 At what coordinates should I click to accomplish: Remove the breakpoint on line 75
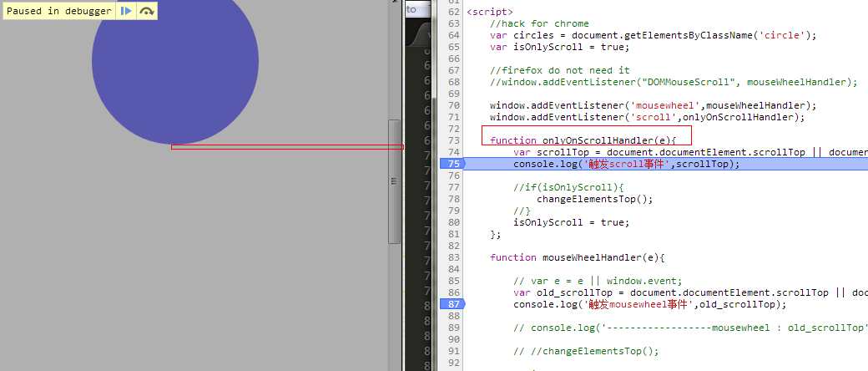point(452,165)
